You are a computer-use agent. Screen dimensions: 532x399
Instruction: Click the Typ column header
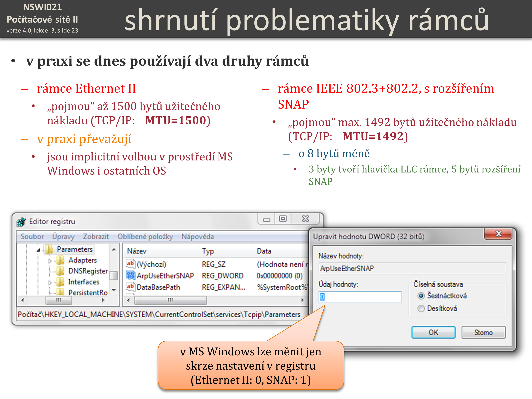(x=208, y=251)
